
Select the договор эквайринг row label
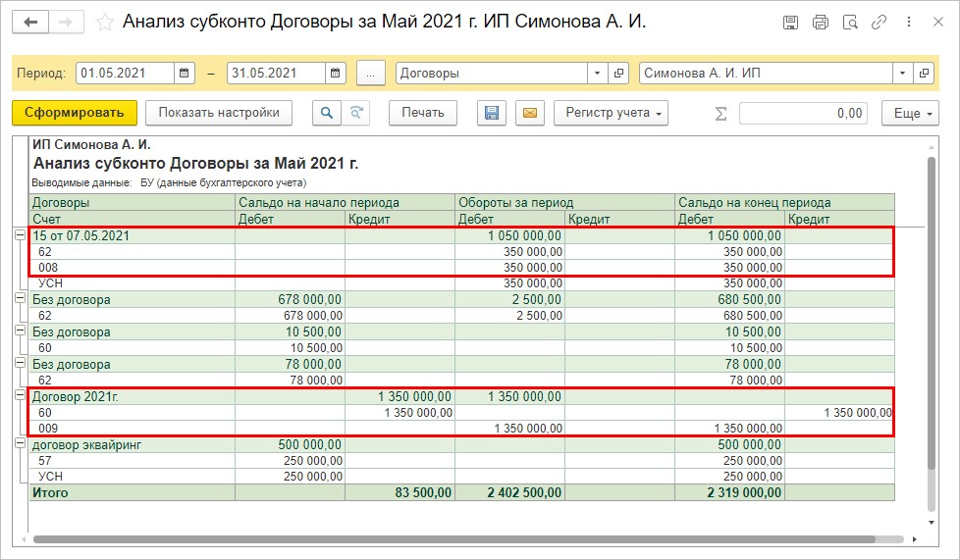pyautogui.click(x=86, y=445)
